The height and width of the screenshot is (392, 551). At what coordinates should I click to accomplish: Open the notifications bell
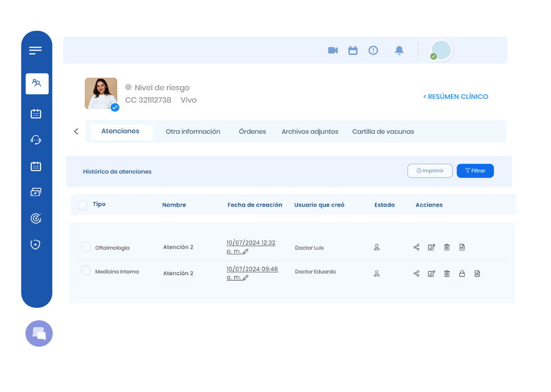399,50
